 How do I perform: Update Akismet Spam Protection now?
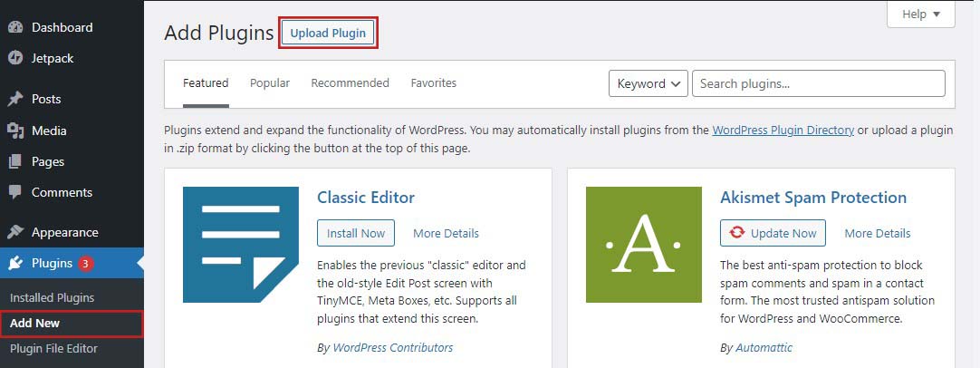click(x=773, y=233)
